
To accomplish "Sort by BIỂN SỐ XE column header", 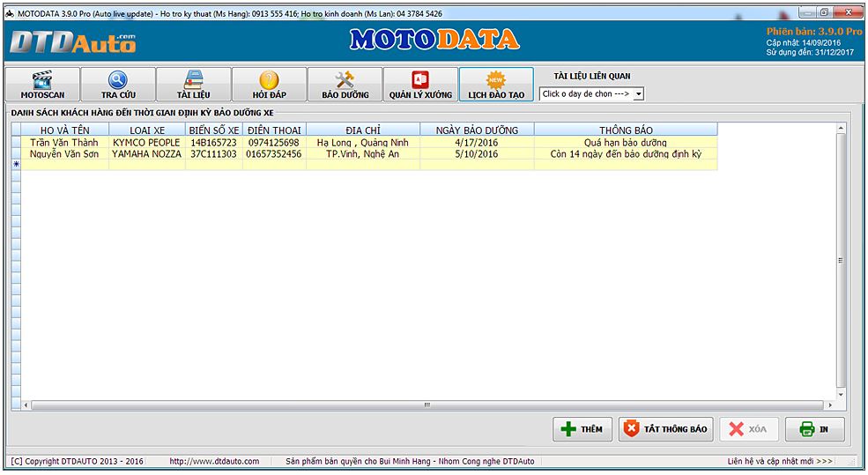I will pos(213,130).
